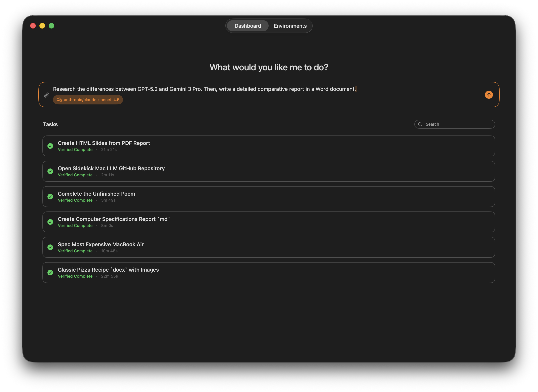Select the anthropic/claude-sonnet-4.5 model chip

(x=88, y=100)
